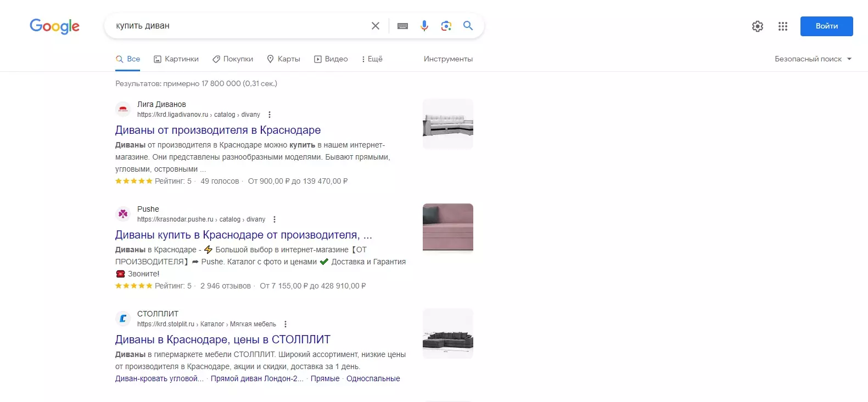Open link Диваны от производителя в Краснодаре

[x=218, y=130]
